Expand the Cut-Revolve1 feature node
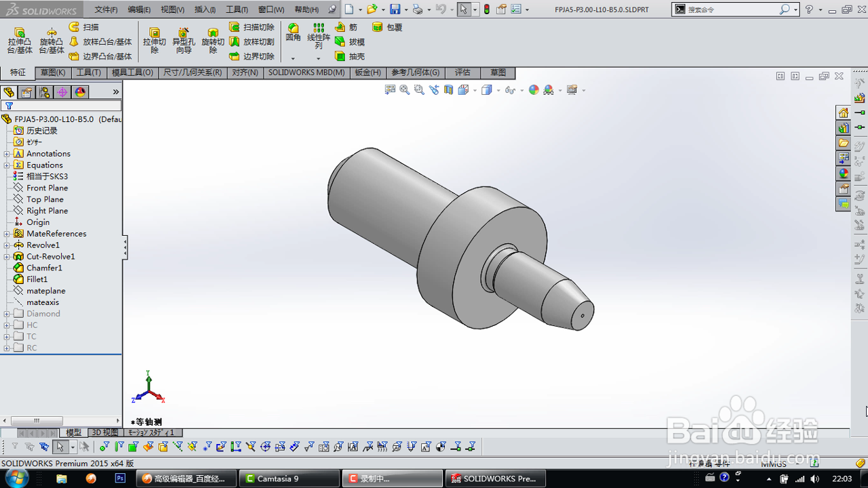 pyautogui.click(x=7, y=257)
